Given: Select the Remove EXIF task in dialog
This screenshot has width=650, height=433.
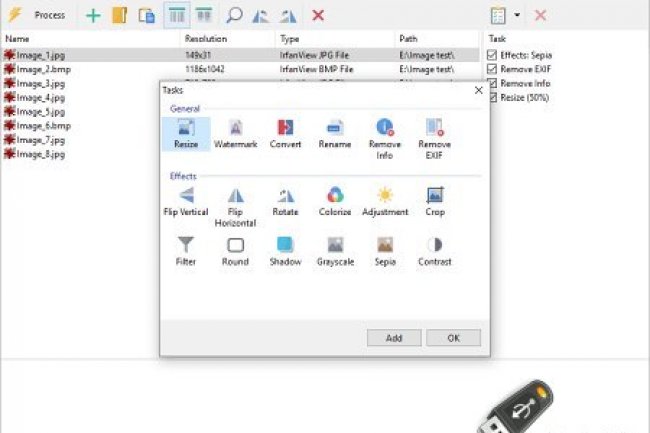Looking at the screenshot, I should click(x=434, y=139).
